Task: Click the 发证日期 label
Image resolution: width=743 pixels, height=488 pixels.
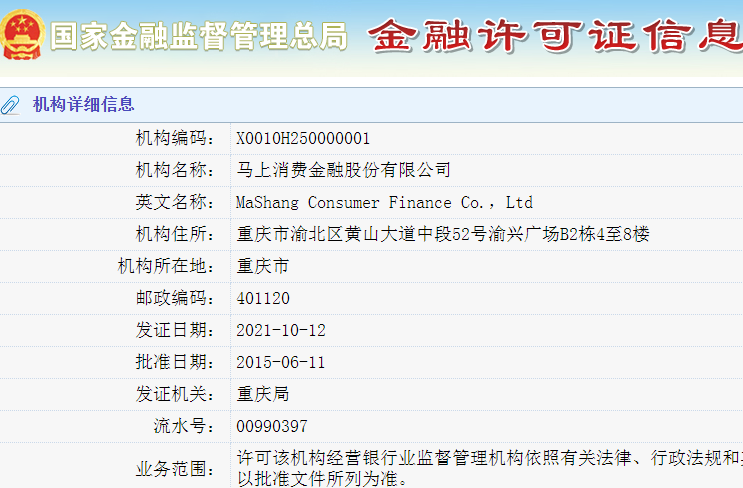Action: point(175,330)
